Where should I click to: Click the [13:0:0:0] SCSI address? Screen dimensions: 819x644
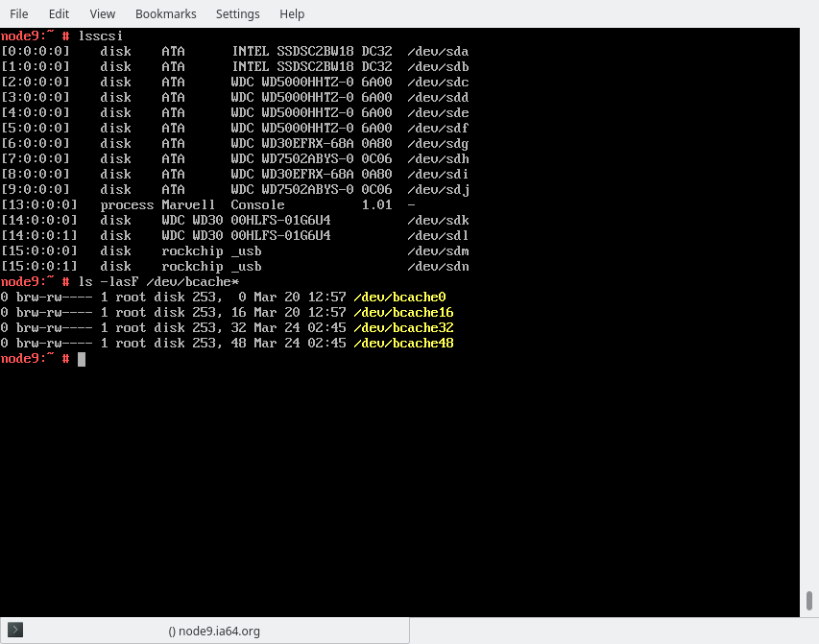(39, 204)
